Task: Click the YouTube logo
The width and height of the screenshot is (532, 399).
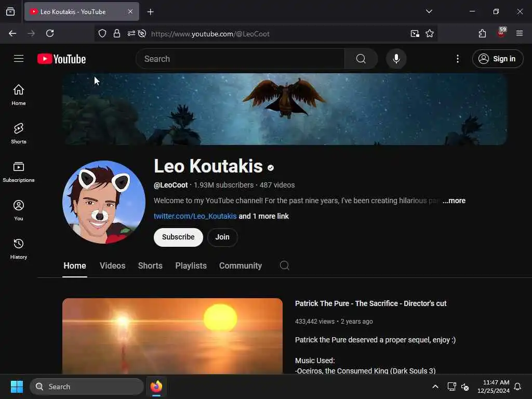Action: (61, 59)
